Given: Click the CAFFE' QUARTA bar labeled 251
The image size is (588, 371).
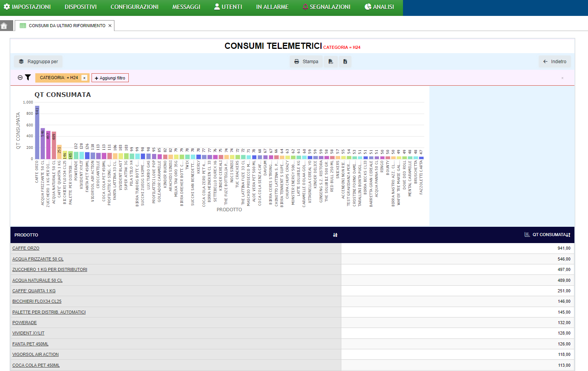Looking at the screenshot, I should point(59,152).
